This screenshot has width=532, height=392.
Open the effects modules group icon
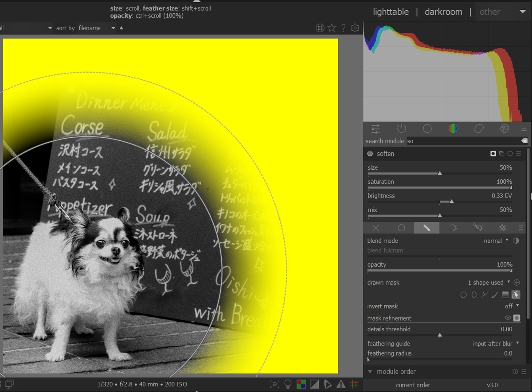click(x=504, y=128)
